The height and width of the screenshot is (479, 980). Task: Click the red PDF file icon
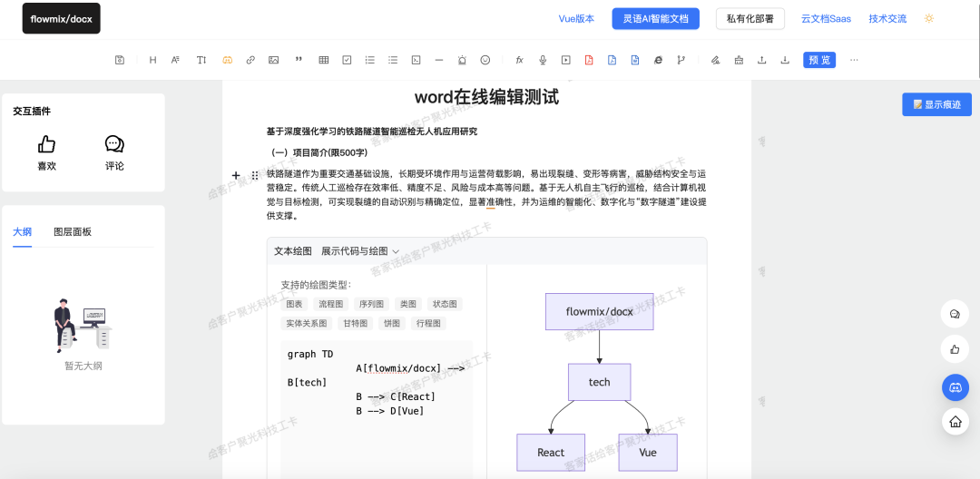589,60
